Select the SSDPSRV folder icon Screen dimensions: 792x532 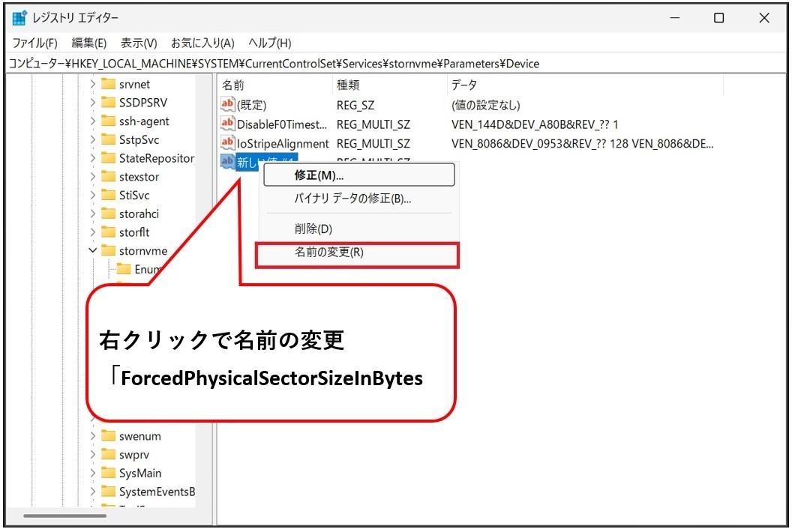(x=108, y=103)
